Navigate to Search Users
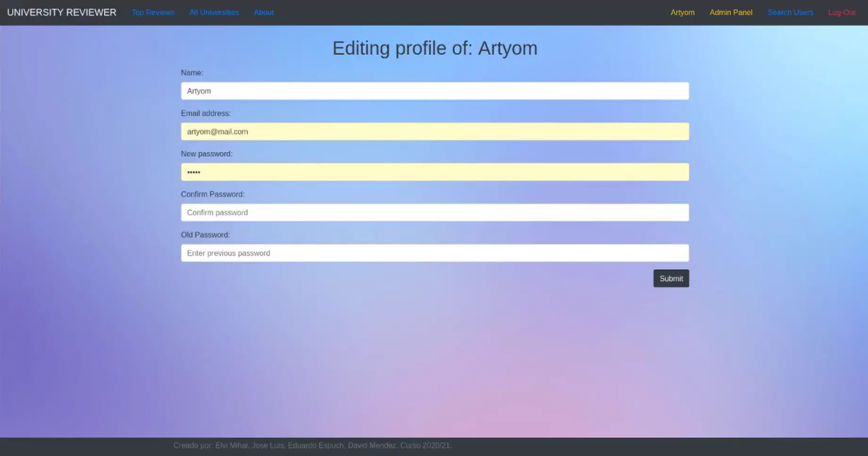Viewport: 868px width, 456px height. [790, 13]
